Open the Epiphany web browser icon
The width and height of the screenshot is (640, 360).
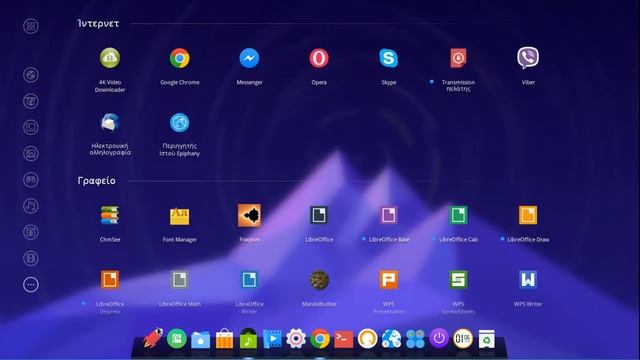(180, 122)
